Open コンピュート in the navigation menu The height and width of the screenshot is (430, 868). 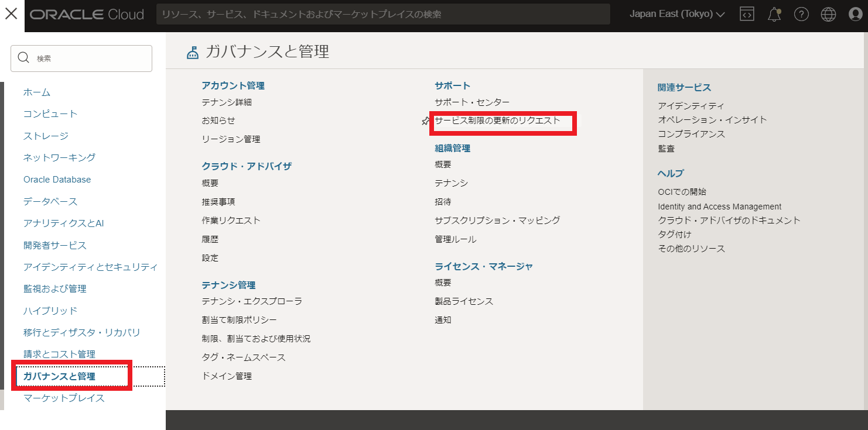tap(50, 113)
